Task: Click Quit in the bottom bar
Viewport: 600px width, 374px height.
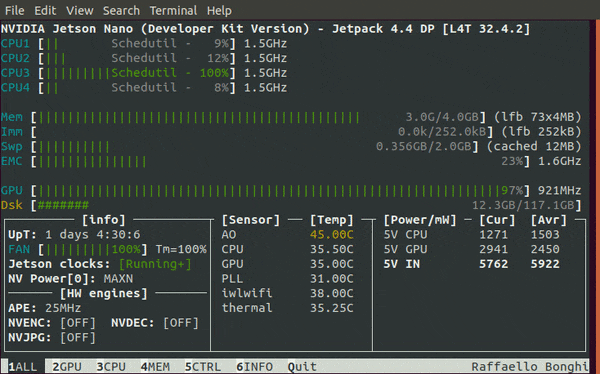Action: 302,367
